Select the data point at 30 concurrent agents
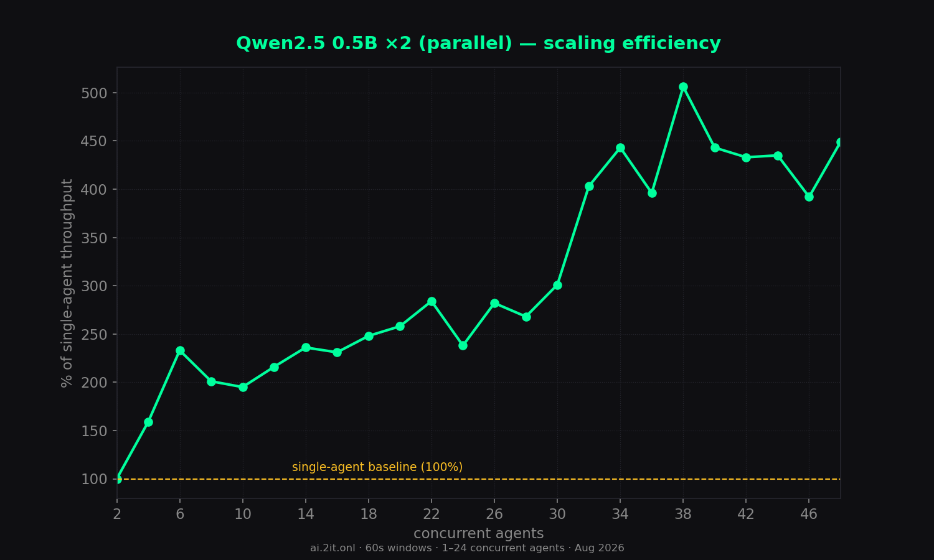934x560 pixels. [x=557, y=286]
